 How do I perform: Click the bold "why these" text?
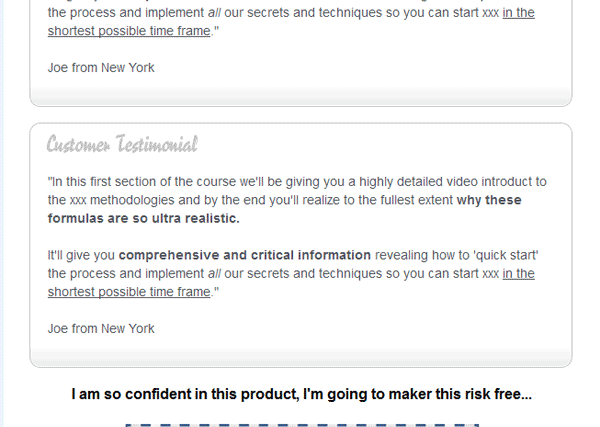point(489,200)
